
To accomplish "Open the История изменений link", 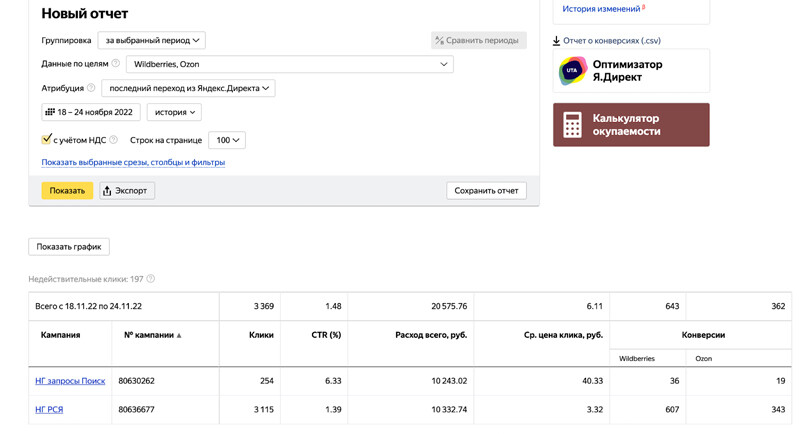I will (x=601, y=9).
